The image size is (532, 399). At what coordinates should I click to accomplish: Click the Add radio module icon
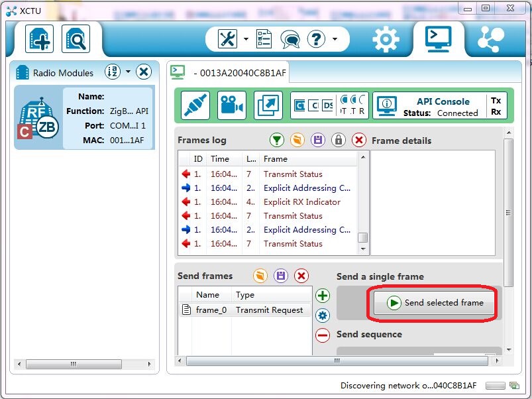(40, 40)
